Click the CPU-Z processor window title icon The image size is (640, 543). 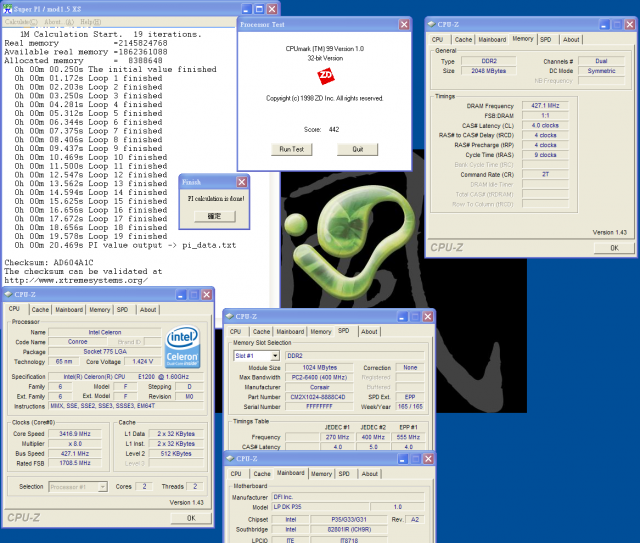pos(8,294)
